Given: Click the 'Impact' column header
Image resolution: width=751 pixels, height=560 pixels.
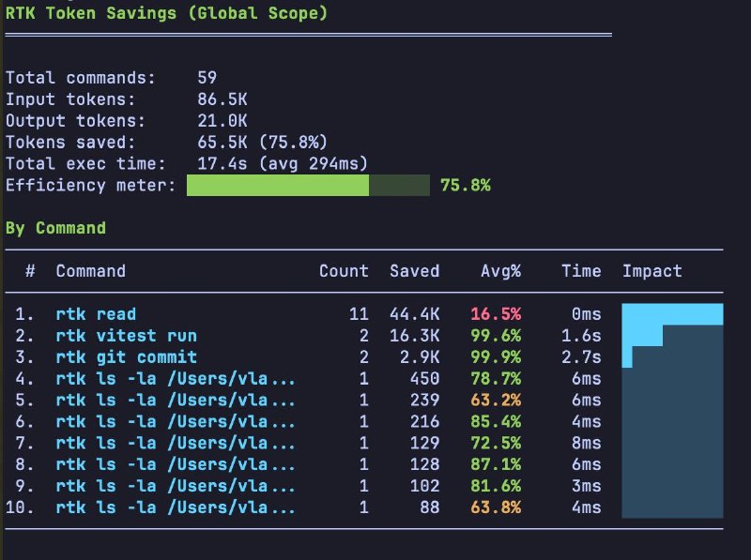Looking at the screenshot, I should [652, 271].
